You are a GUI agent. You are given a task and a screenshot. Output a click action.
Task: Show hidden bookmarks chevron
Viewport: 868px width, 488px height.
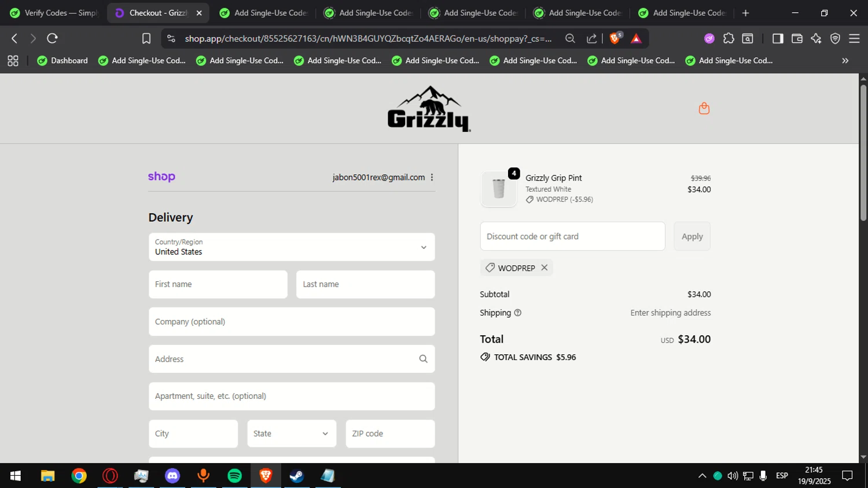tap(845, 61)
